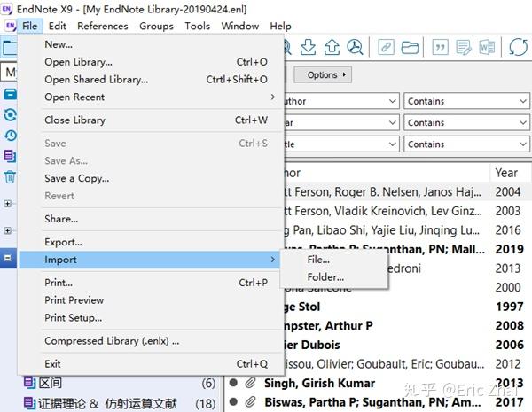532x412 pixels.
Task: Select the 2006 Dubois reference row
Action: [407, 345]
